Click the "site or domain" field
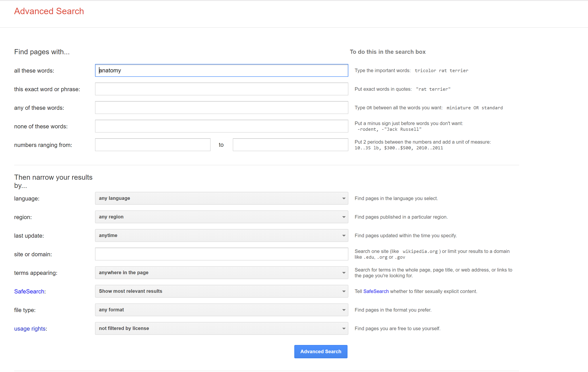The width and height of the screenshot is (588, 372). 221,254
